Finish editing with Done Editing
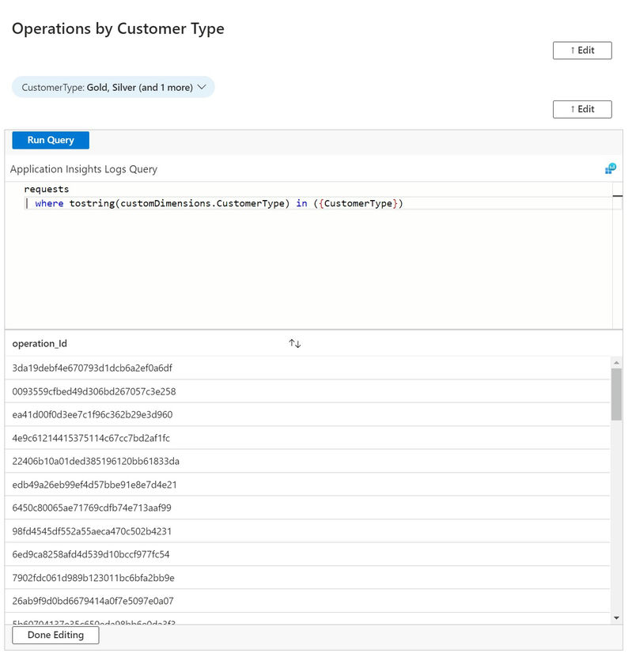Viewport: 632px width, 672px height. point(55,635)
